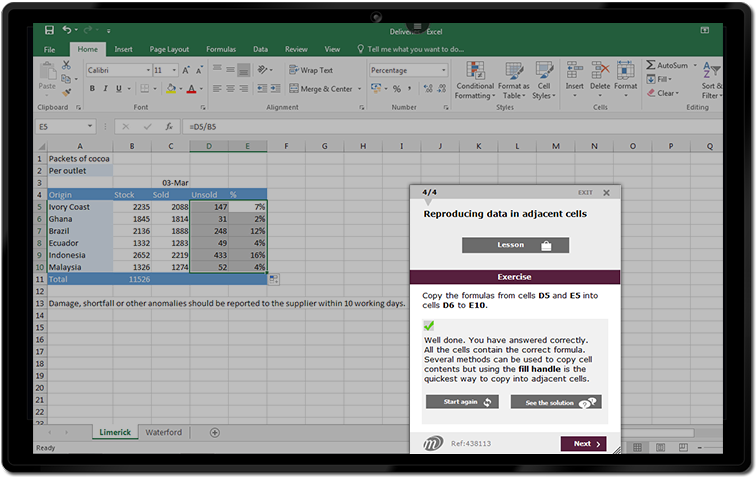Open the Waterford sheet tab
The image size is (756, 477).
coord(164,432)
